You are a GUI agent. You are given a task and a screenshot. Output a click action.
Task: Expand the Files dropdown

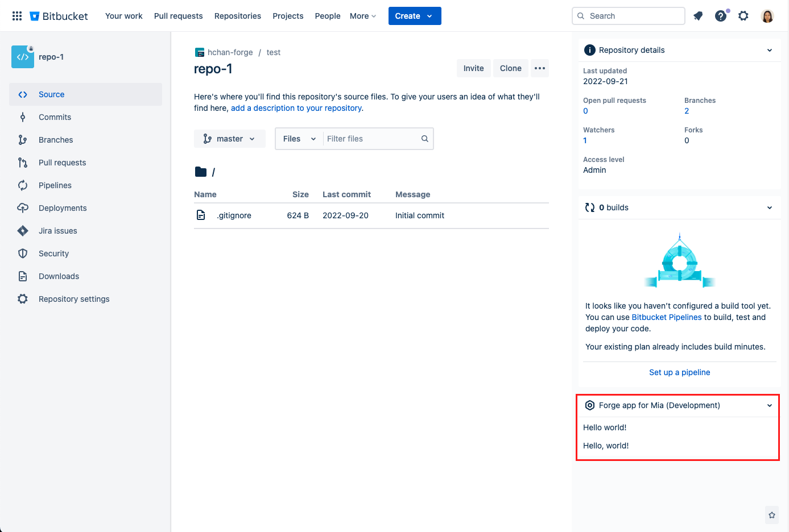298,138
